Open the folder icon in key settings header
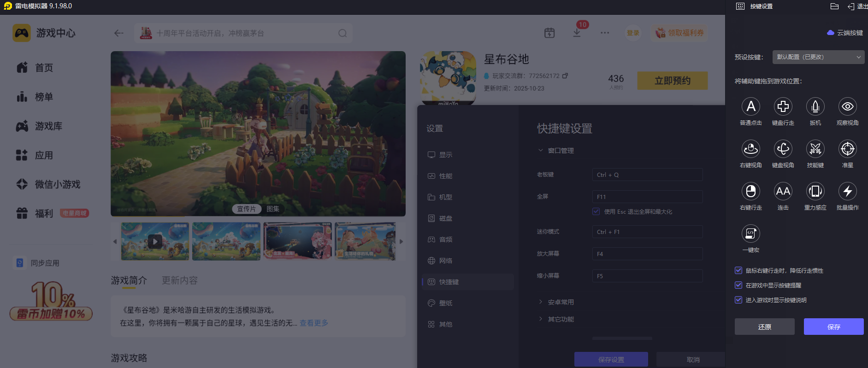Image resolution: width=868 pixels, height=368 pixels. [834, 6]
